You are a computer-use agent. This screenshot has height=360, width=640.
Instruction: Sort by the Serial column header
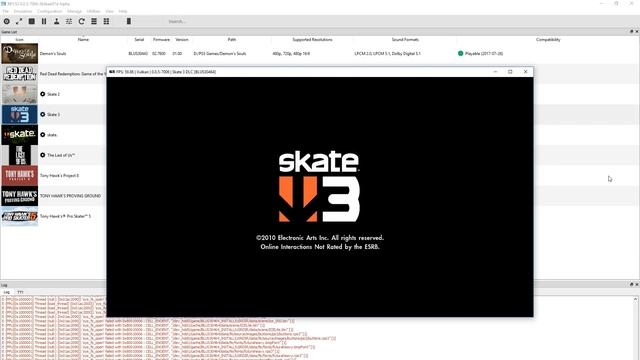tap(139, 40)
